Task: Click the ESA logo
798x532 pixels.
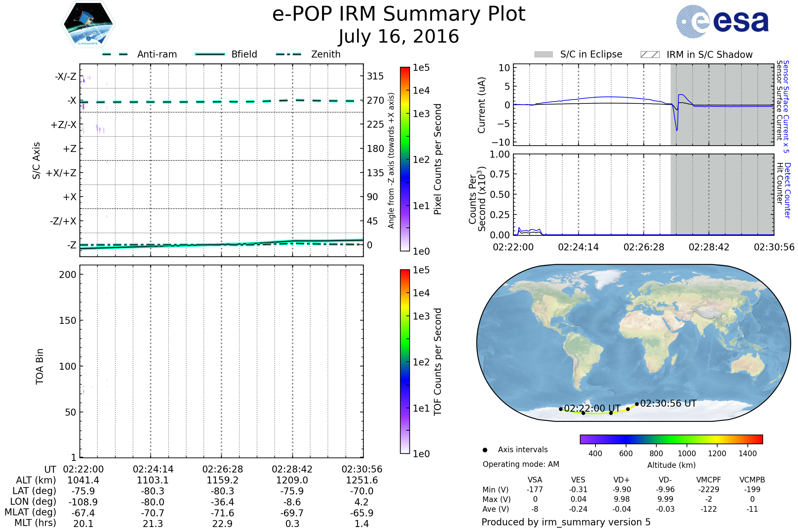Action: click(x=722, y=21)
